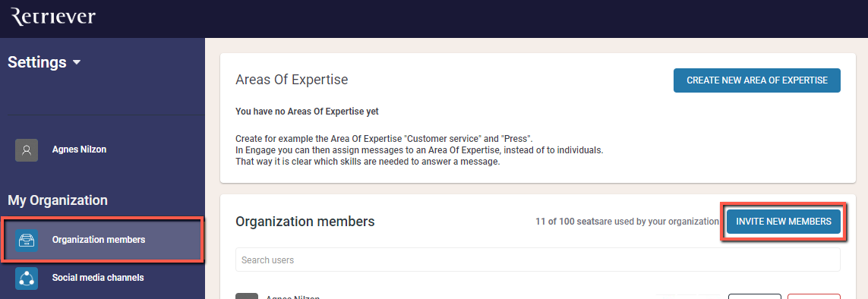Focus the Search users field

point(538,260)
